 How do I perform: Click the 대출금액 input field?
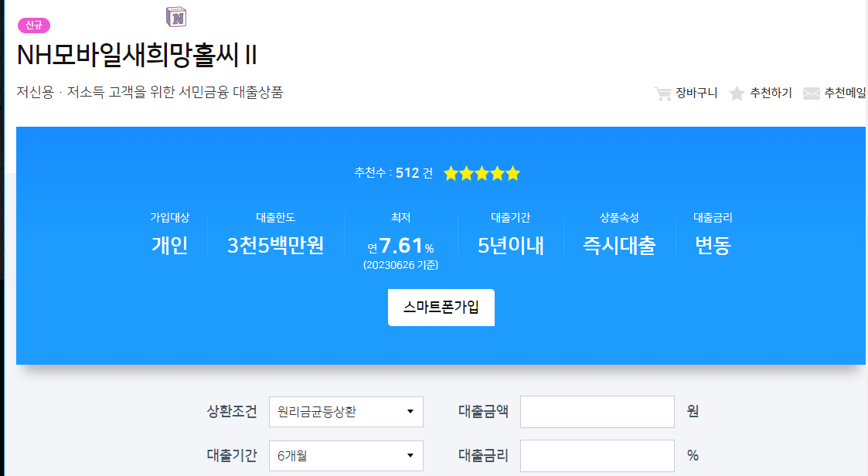[597, 412]
